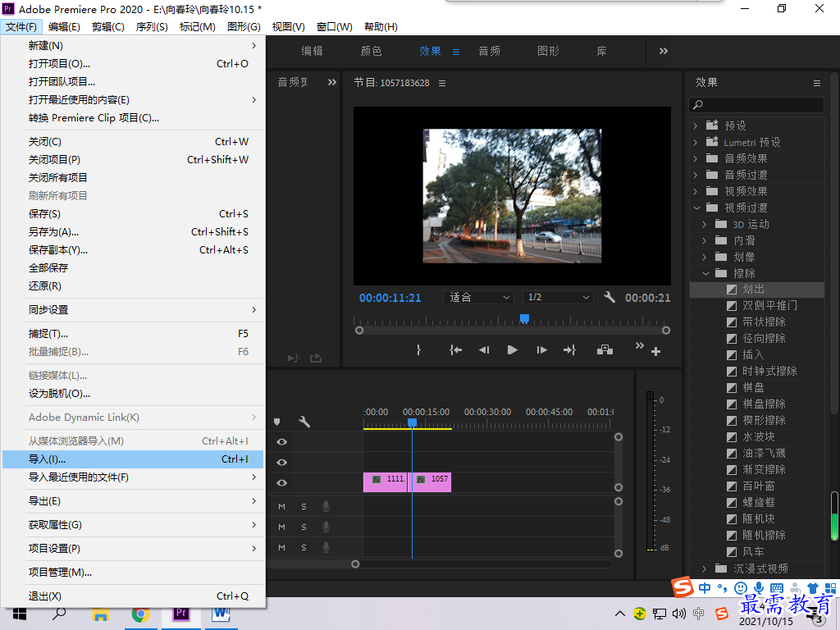Choose 保存(S) from File menu
This screenshot has height=630, width=840.
[133, 214]
